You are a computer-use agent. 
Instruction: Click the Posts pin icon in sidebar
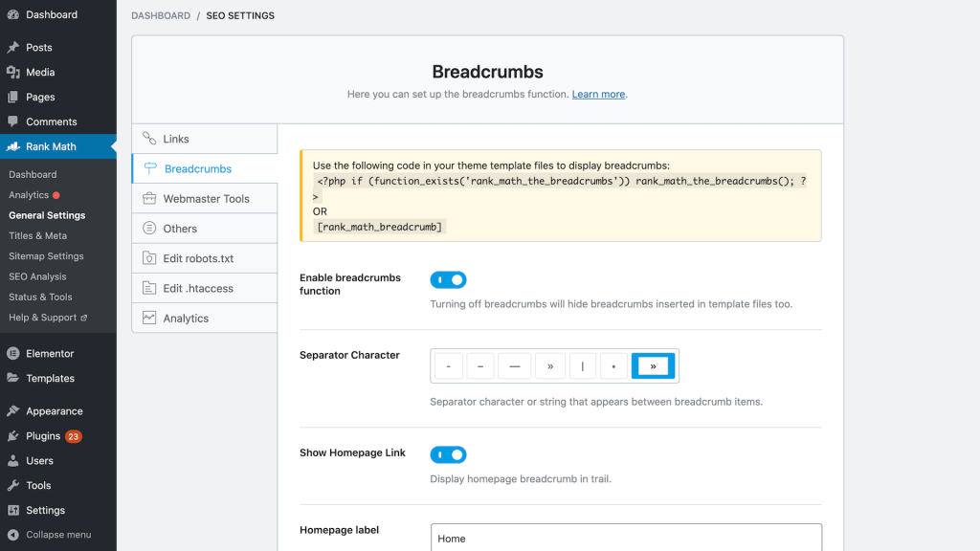12,47
